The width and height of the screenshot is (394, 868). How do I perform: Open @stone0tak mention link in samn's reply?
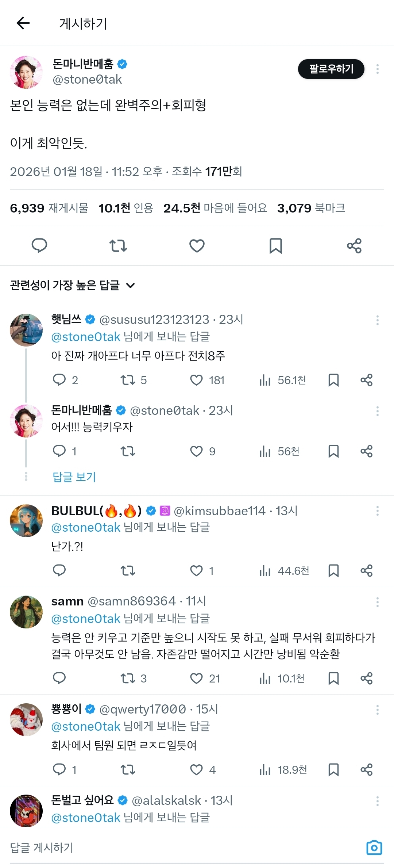point(86,619)
